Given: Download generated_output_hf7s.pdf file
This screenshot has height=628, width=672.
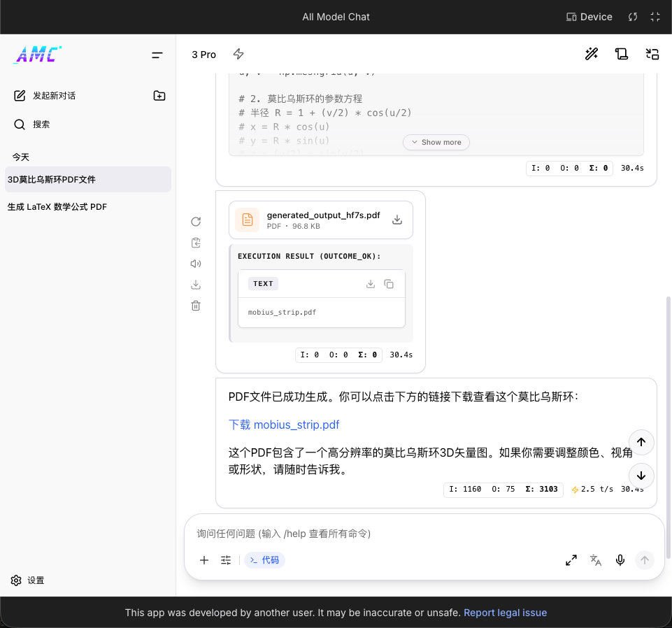Looking at the screenshot, I should click(397, 220).
